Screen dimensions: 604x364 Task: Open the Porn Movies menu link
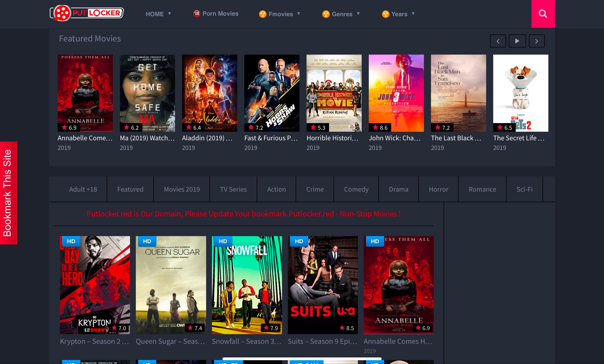[x=221, y=14]
